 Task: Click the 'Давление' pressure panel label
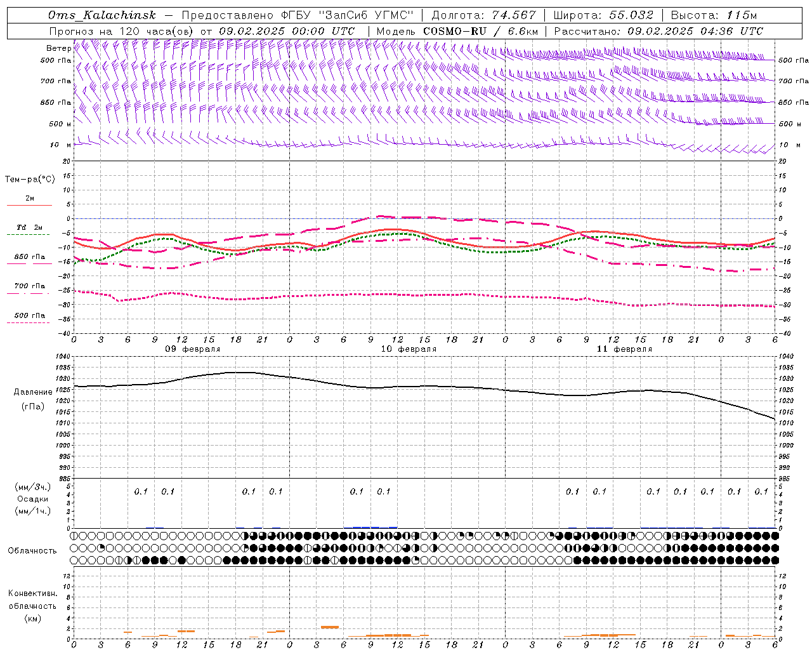(33, 392)
